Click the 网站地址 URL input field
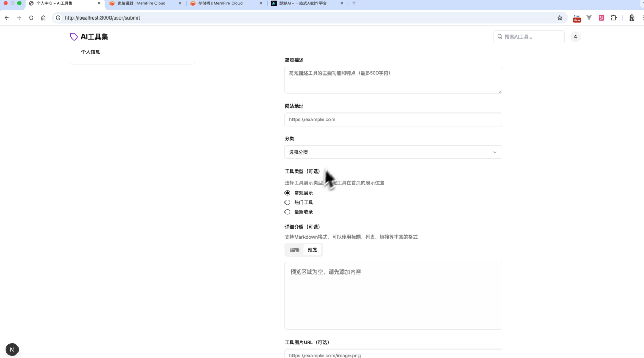 tap(393, 119)
